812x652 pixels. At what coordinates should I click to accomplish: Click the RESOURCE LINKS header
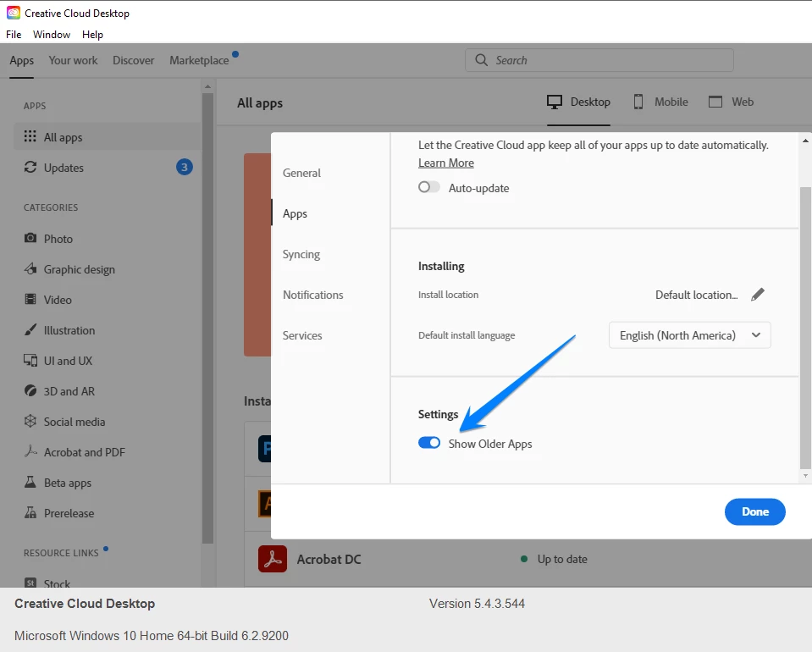pos(61,553)
